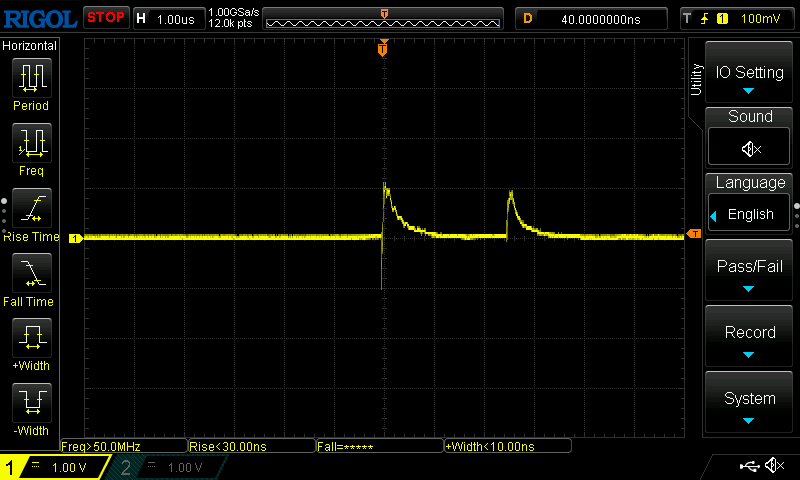Open the Language selector showing English
Viewport: 800px width, 480px height.
click(x=750, y=214)
